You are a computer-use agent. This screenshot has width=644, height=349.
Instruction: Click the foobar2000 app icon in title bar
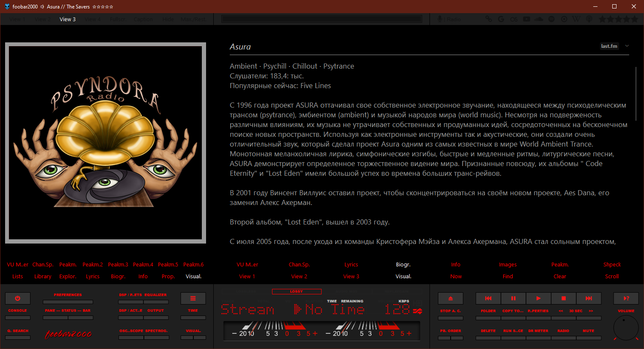pyautogui.click(x=7, y=6)
